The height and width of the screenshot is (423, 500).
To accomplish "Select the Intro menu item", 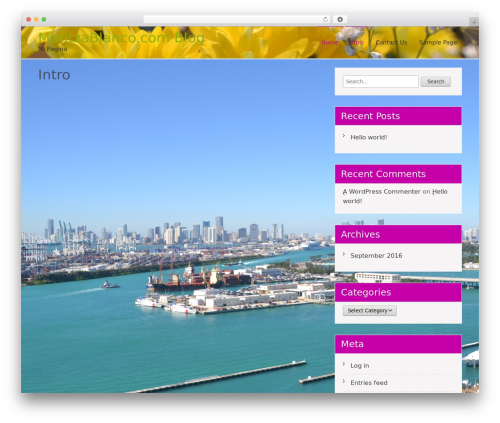I will (357, 42).
